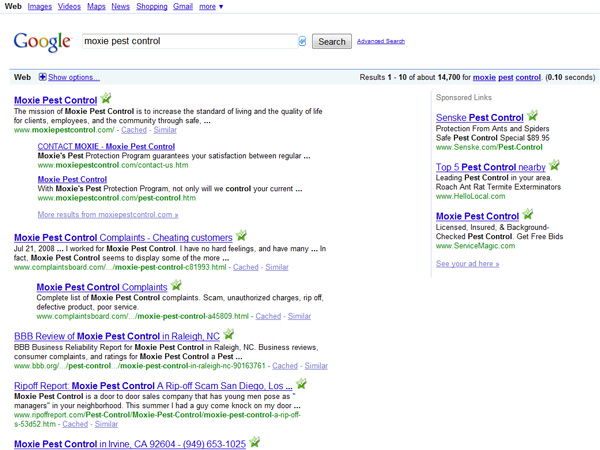Open Top 5 Pest Control nearby ad title
Screen dimensions: 600x450
point(491,167)
